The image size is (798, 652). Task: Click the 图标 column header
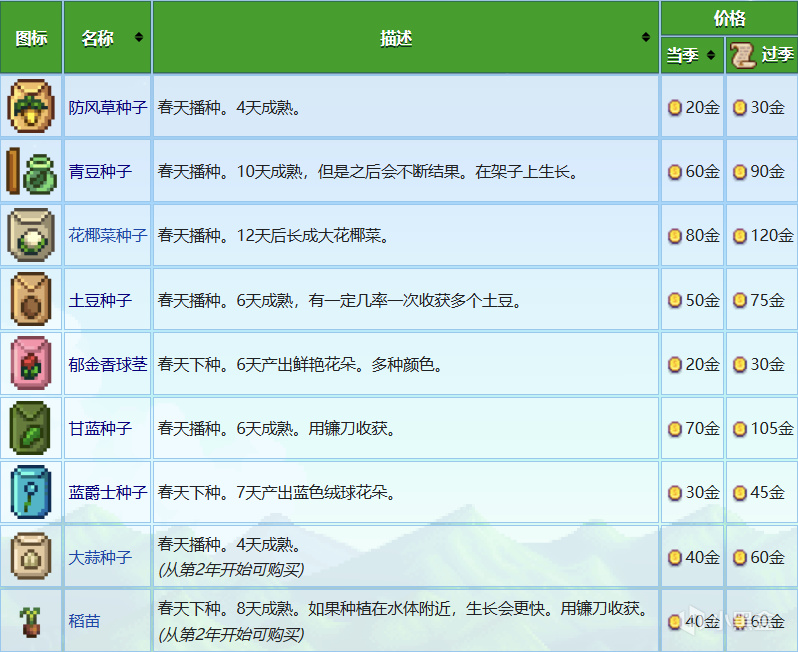31,38
